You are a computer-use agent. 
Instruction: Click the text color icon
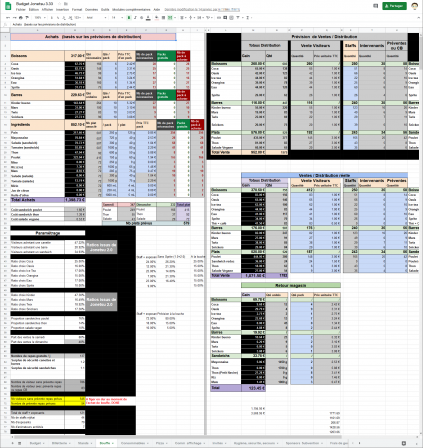[148, 18]
